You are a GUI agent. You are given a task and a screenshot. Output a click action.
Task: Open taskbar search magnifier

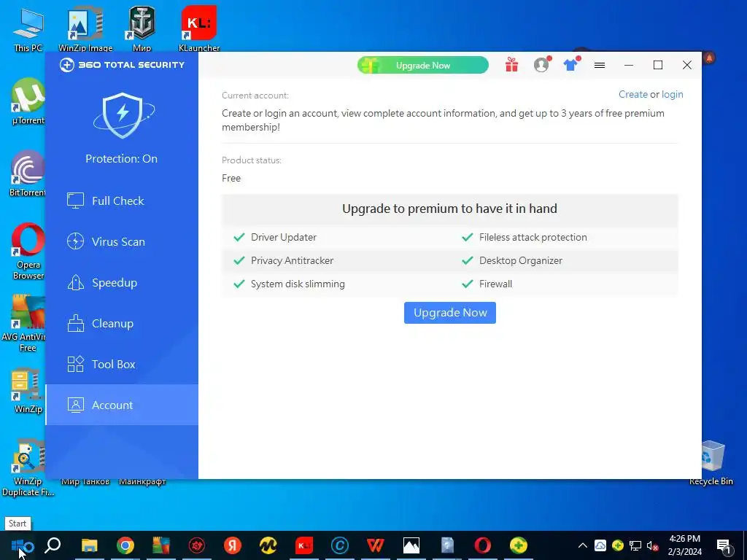click(x=53, y=545)
